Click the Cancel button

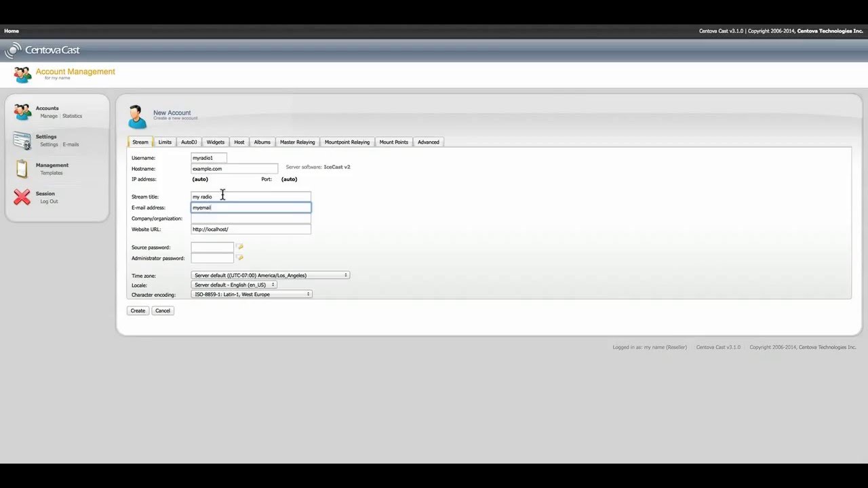pyautogui.click(x=163, y=310)
